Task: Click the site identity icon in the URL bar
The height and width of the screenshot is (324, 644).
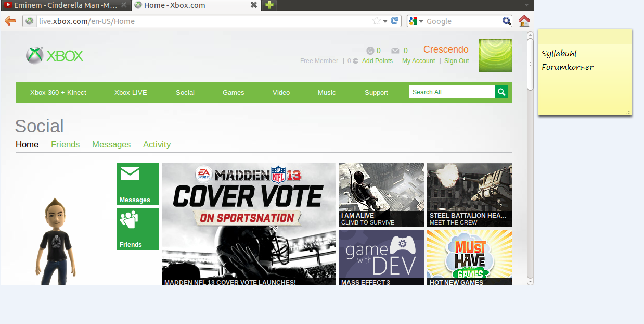Action: [x=30, y=21]
